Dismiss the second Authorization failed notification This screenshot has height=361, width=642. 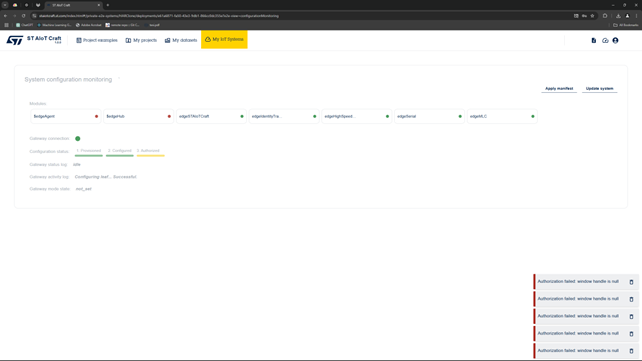pos(631,299)
